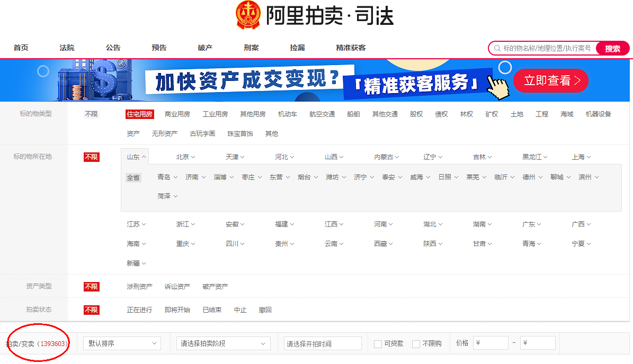This screenshot has height=364, width=633.
Task: Select 不限 for 拍卖状态
Action: point(91,310)
